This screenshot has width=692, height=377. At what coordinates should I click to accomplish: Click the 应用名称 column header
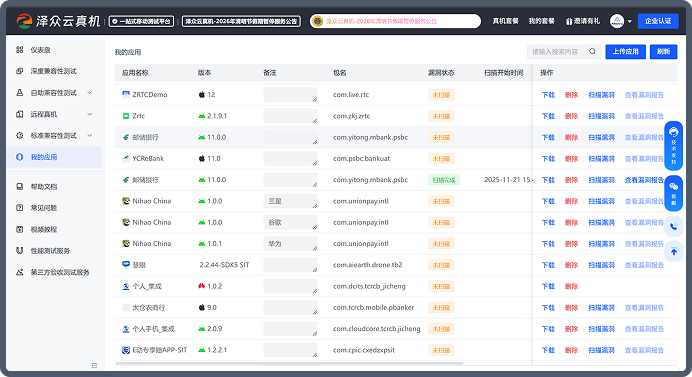click(x=135, y=73)
